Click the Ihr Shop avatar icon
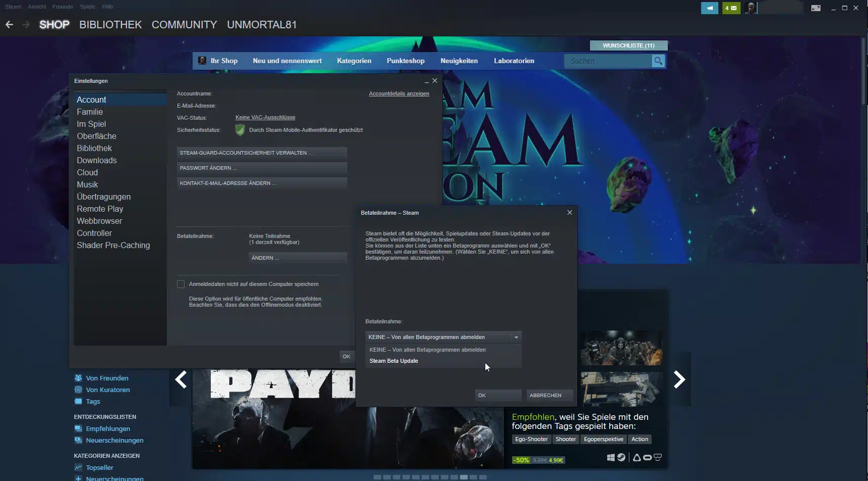Viewport: 868px width, 481px height. [x=202, y=61]
